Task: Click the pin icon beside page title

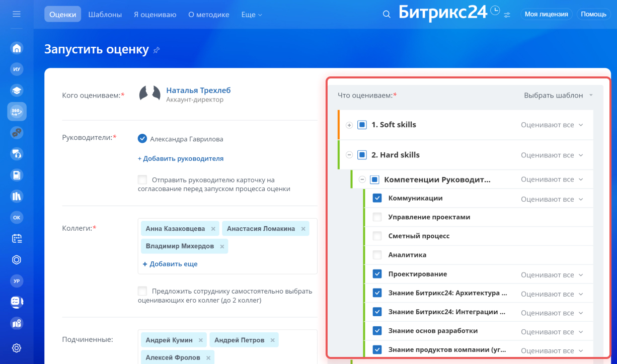Action: 157,50
